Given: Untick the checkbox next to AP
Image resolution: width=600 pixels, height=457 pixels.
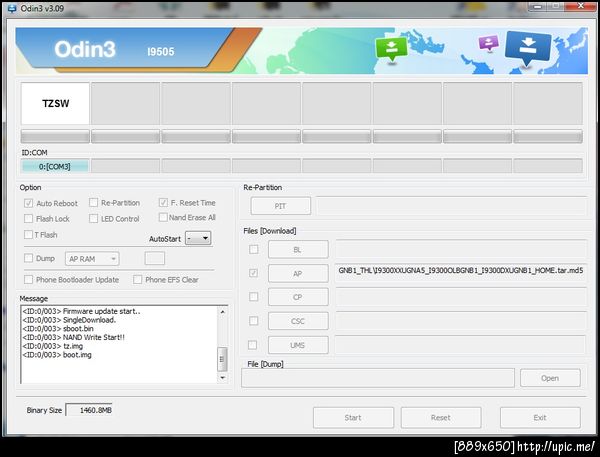Looking at the screenshot, I should (x=253, y=273).
